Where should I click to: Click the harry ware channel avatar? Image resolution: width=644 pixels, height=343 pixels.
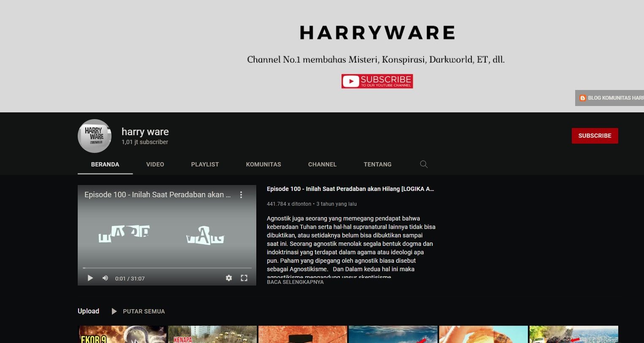click(x=94, y=136)
